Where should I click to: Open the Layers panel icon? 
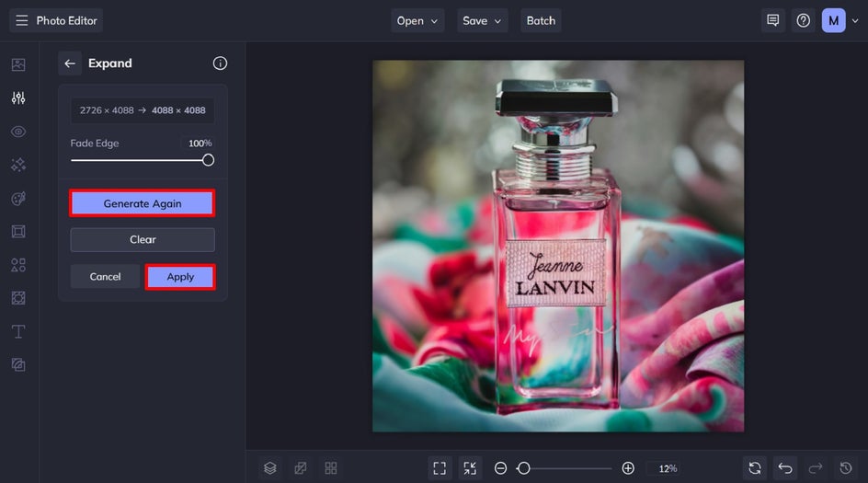[x=270, y=468]
